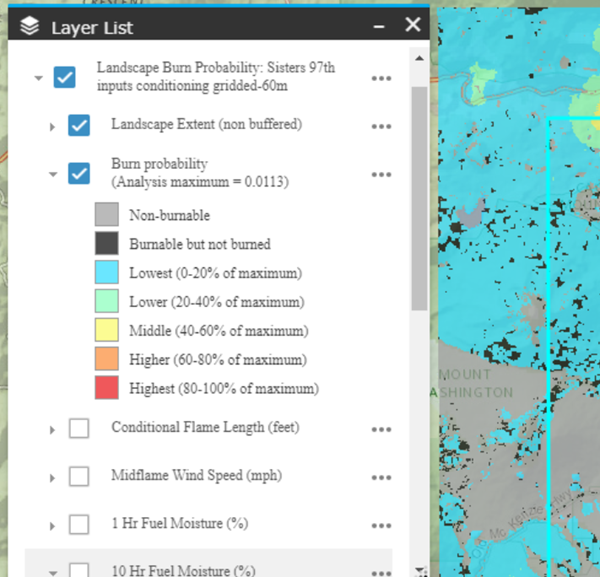Collapse the Burn probability legend
600x577 pixels.
coord(52,174)
